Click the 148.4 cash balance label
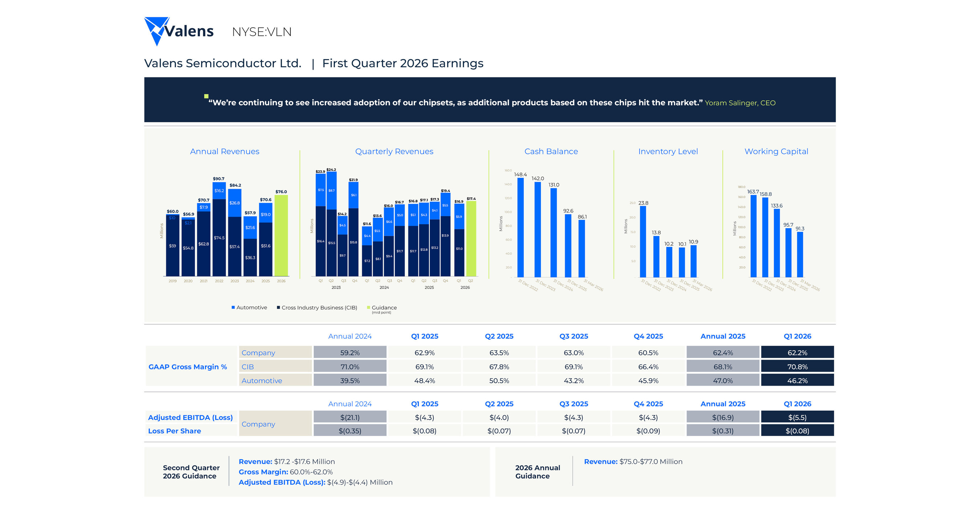Viewport: 980px width, 513px height. (520, 175)
